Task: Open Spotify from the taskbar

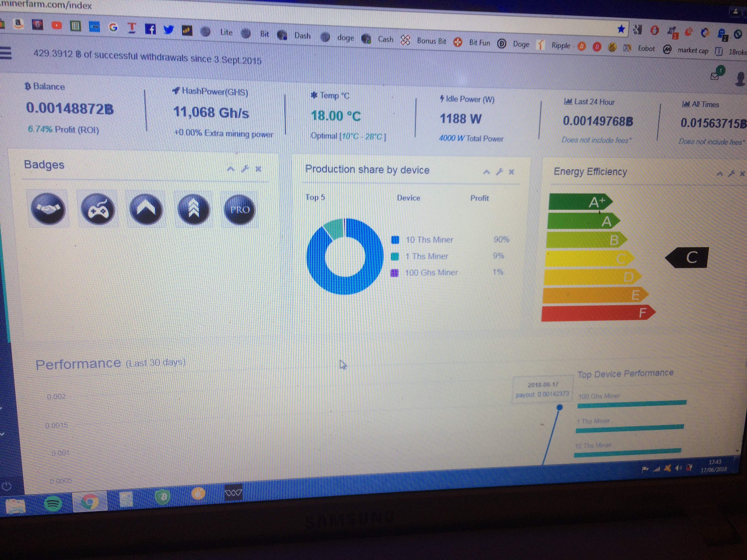Action: [53, 504]
